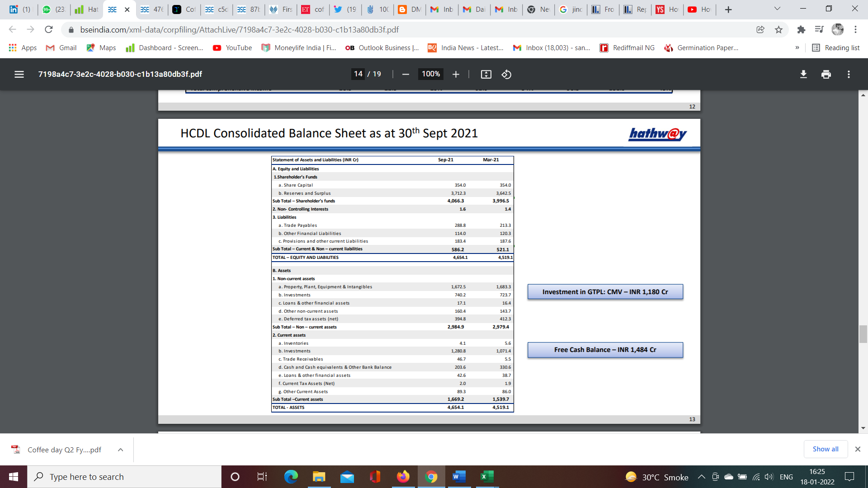Open the PDF sidebar hamburger menu
Image resolution: width=868 pixels, height=488 pixels.
pyautogui.click(x=19, y=74)
